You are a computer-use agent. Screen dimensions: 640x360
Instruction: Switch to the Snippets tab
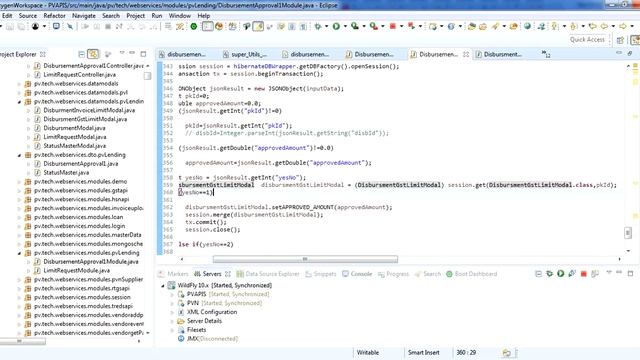pyautogui.click(x=321, y=274)
